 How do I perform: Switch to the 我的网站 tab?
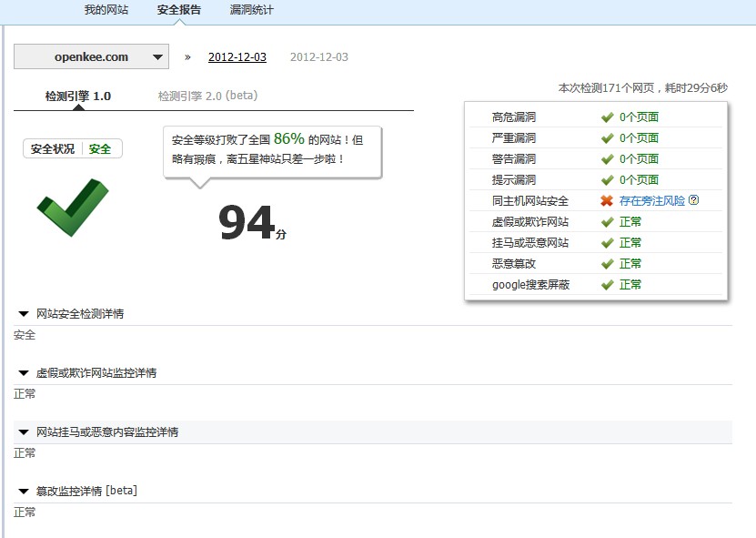[x=106, y=11]
